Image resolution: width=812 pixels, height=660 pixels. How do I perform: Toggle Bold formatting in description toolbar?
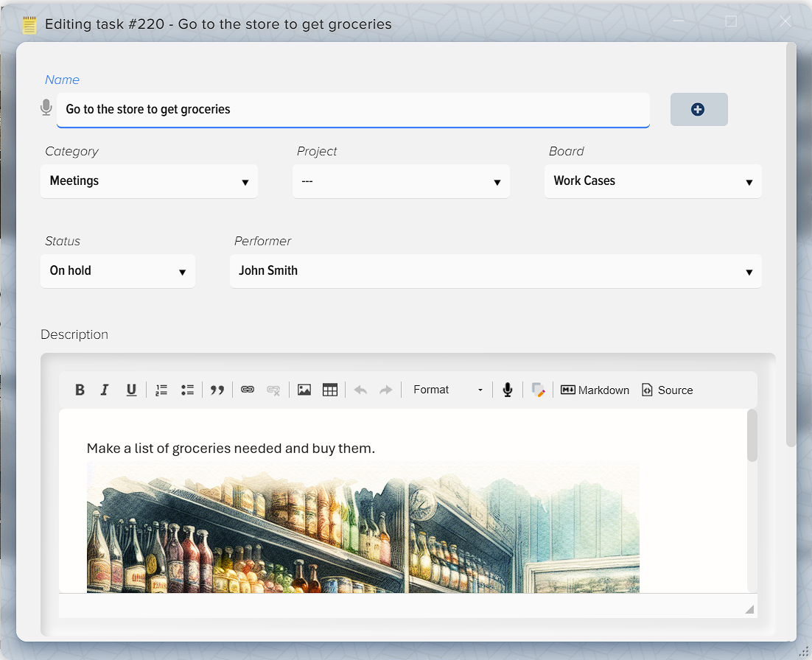[80, 390]
